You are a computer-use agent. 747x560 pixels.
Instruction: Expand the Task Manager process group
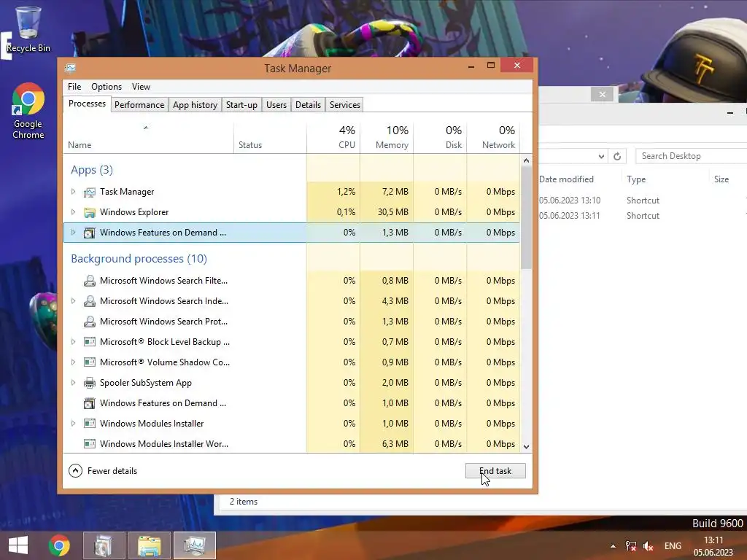click(x=73, y=192)
